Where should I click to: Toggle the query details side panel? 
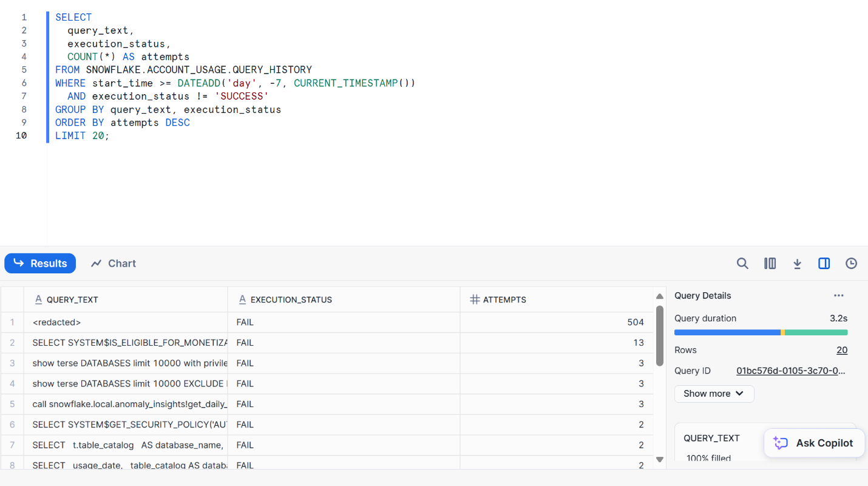click(824, 263)
